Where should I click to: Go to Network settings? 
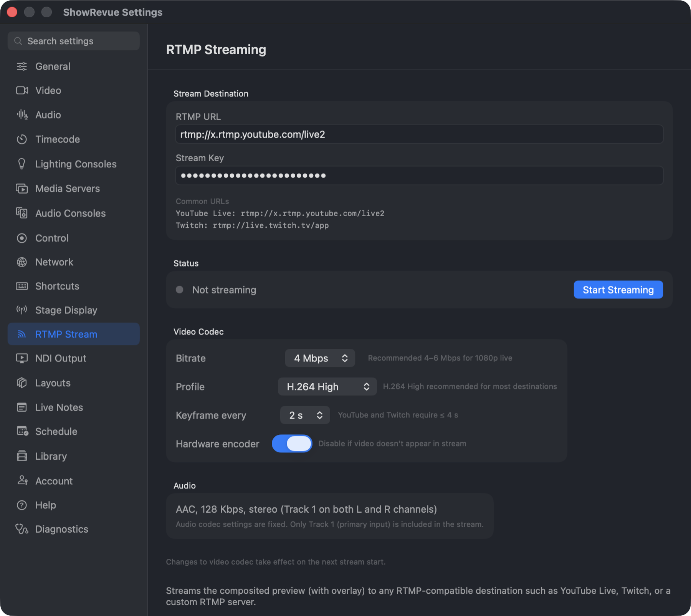73,262
